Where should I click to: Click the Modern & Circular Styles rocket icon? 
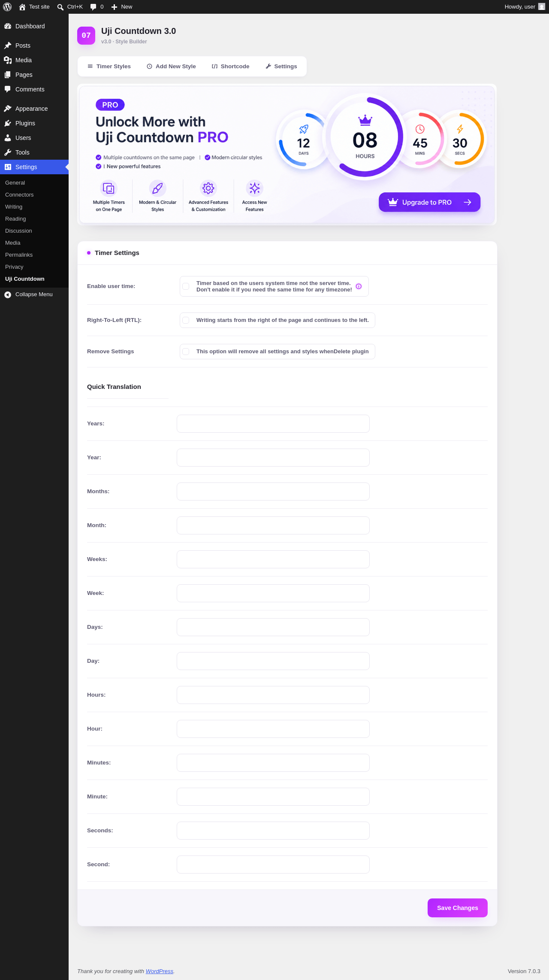click(158, 188)
